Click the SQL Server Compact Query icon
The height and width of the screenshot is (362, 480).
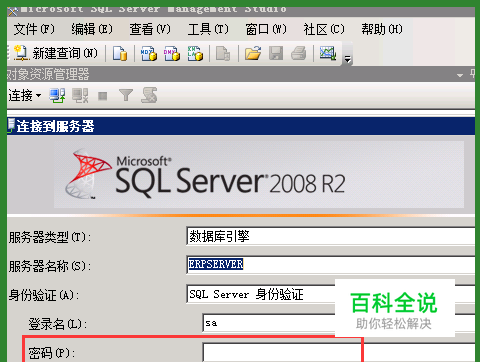click(x=223, y=53)
